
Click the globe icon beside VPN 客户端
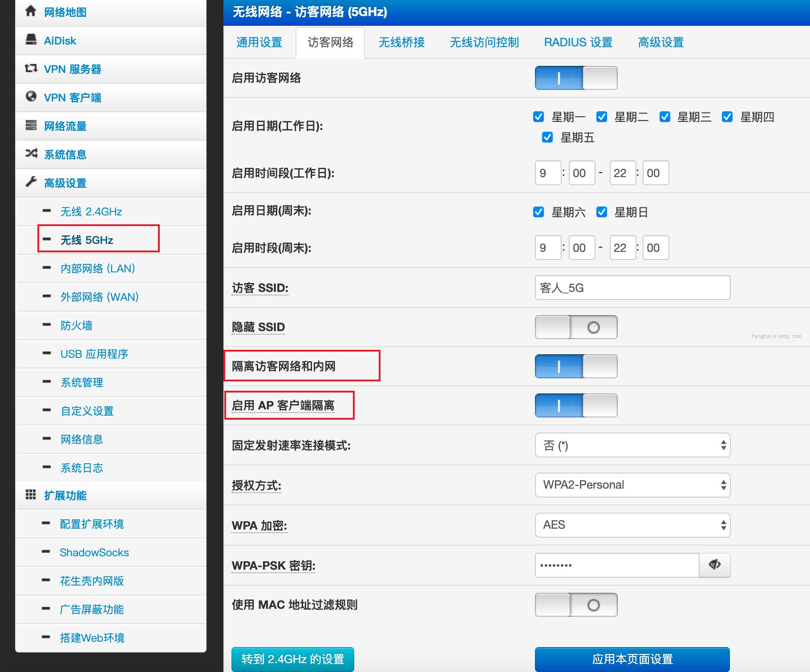(31, 96)
